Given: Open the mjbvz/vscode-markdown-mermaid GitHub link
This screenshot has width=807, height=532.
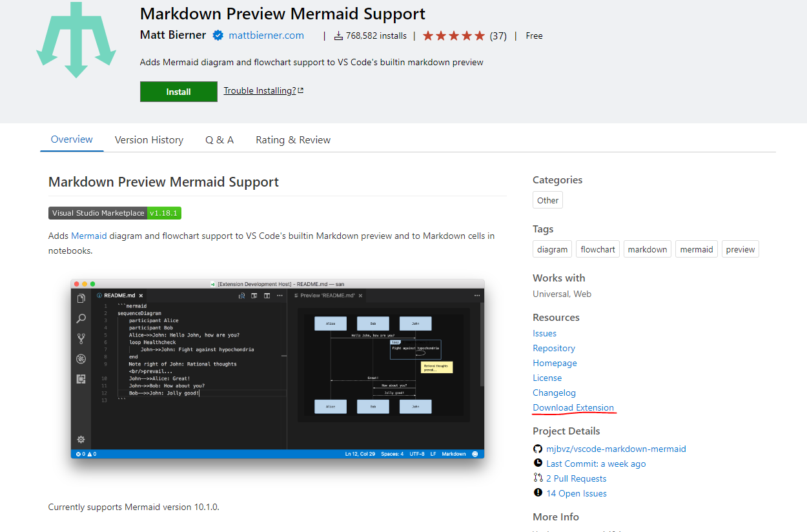Looking at the screenshot, I should click(x=616, y=449).
